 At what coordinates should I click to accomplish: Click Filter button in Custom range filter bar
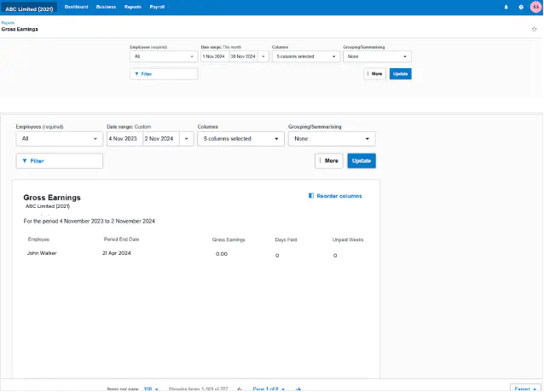pyautogui.click(x=60, y=161)
